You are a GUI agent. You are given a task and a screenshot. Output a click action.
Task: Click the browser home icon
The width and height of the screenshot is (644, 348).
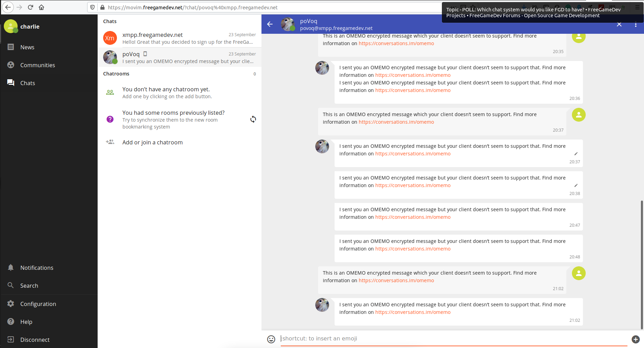point(41,7)
